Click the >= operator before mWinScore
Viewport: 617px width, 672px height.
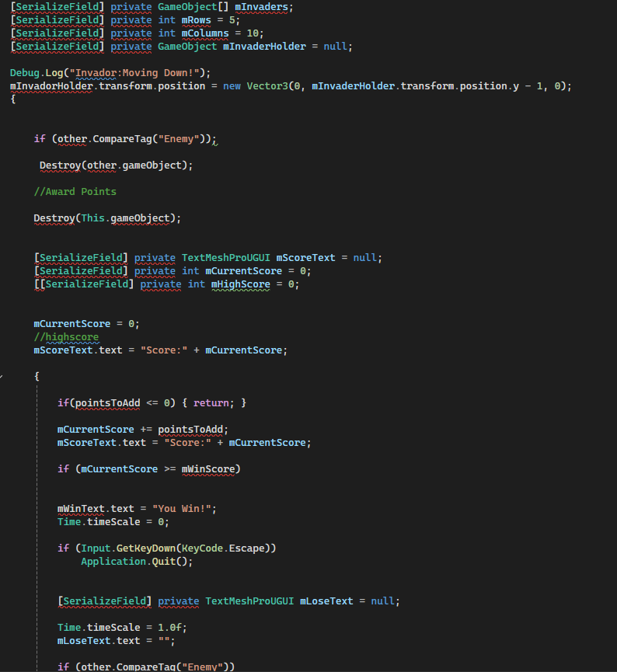[170, 469]
